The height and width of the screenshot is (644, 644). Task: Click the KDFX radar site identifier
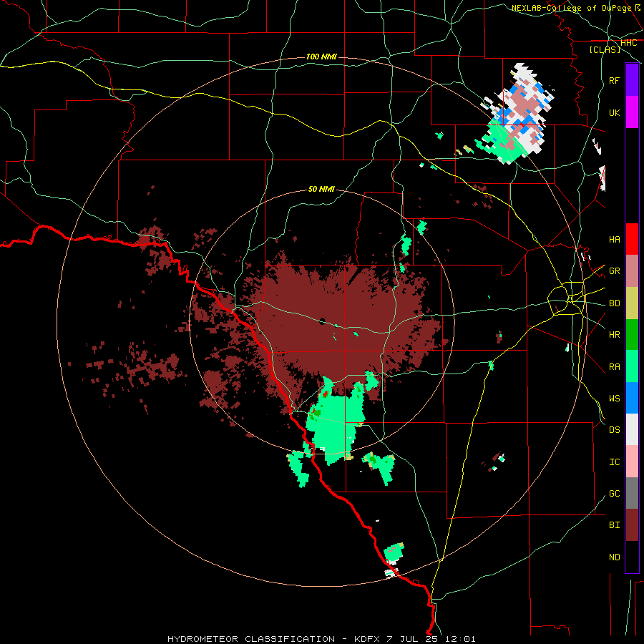click(368, 639)
